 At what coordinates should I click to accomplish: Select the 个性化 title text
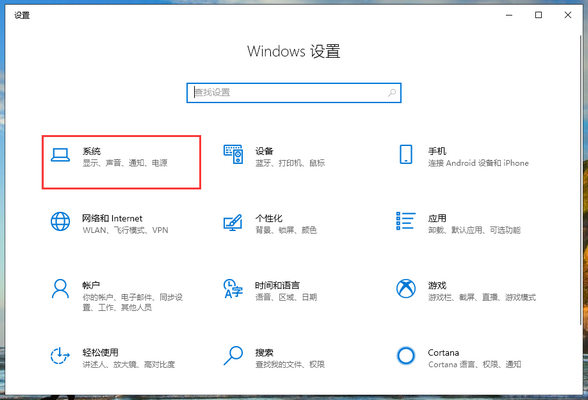pos(269,218)
